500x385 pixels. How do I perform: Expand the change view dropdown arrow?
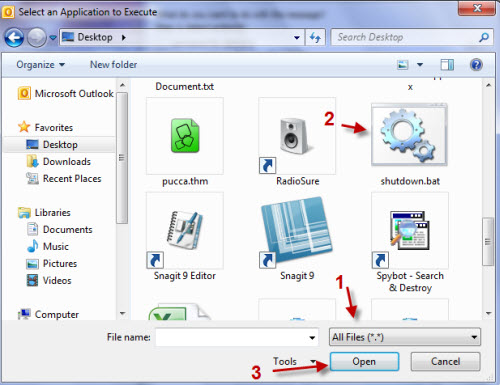click(x=420, y=65)
